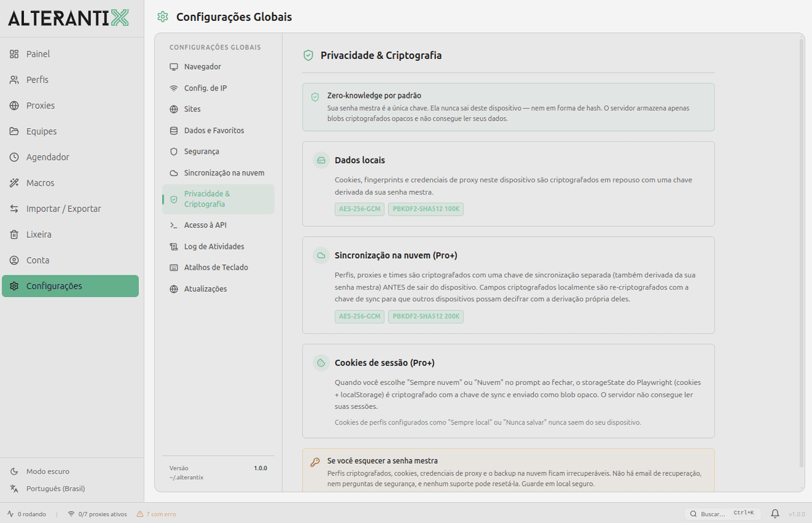This screenshot has height=523, width=812.
Task: Select the Privacidade & Criptografia tab
Action: pos(218,199)
